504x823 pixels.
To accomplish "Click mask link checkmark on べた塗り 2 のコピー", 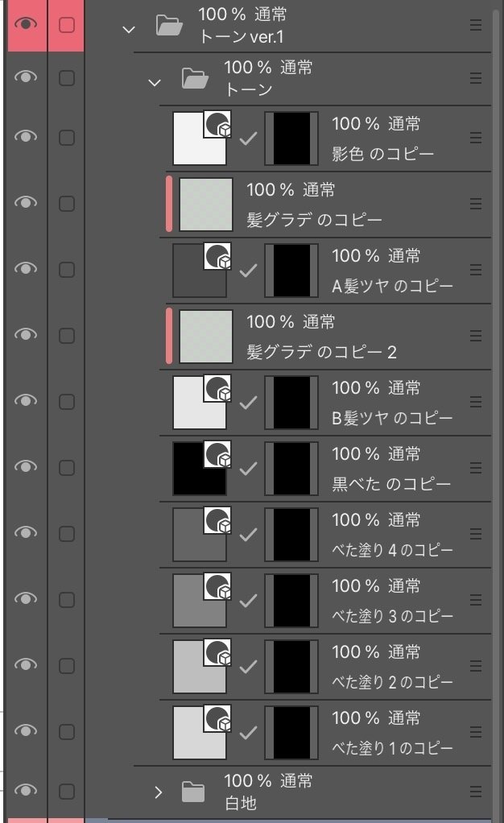I will 248,666.
